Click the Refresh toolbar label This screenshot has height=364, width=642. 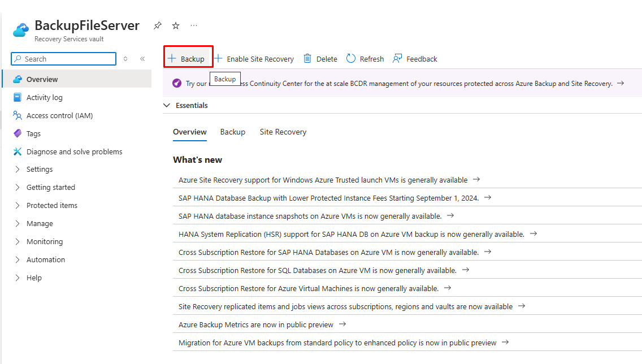372,59
